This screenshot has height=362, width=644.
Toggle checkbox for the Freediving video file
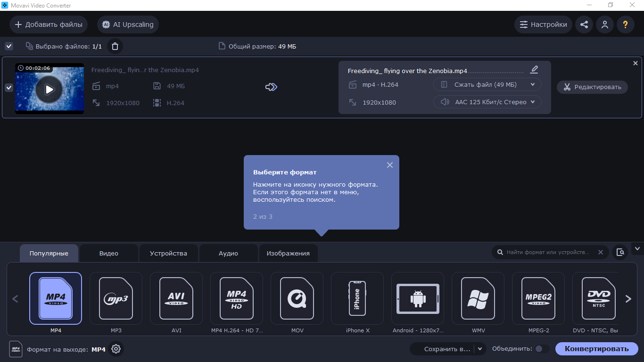pos(9,88)
